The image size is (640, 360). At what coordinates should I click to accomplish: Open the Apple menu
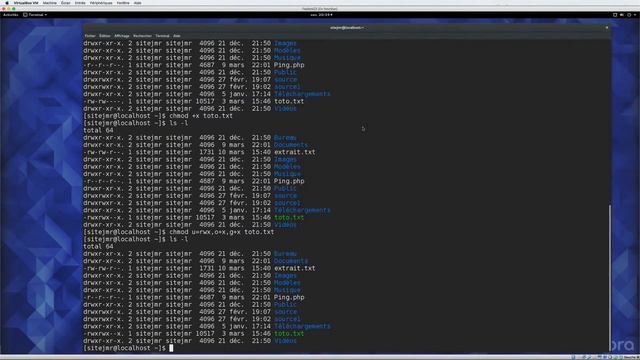coord(7,3)
